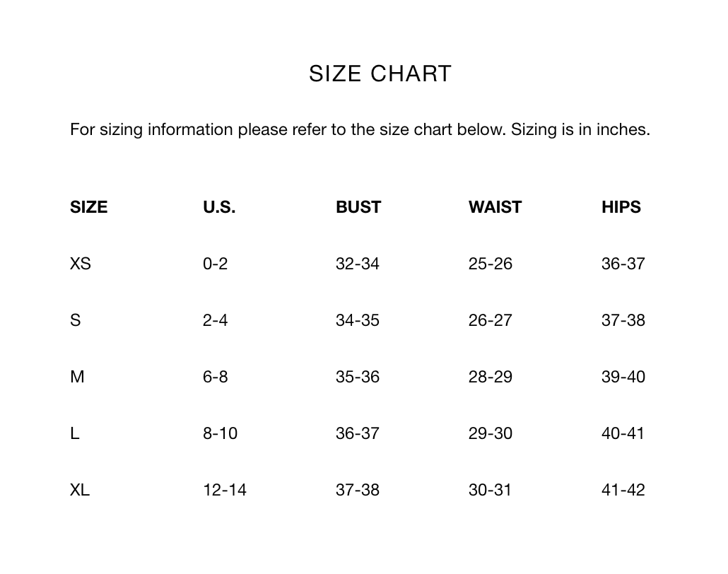Click the SIZE CHART title
Screen dimensions: 728x574
pos(380,74)
